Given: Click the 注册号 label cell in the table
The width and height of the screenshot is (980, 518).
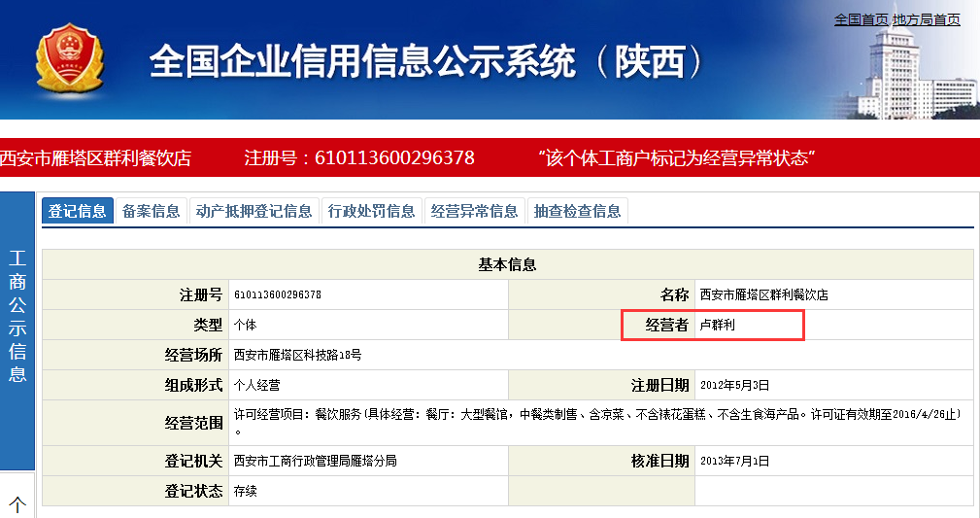Looking at the screenshot, I should [x=136, y=294].
